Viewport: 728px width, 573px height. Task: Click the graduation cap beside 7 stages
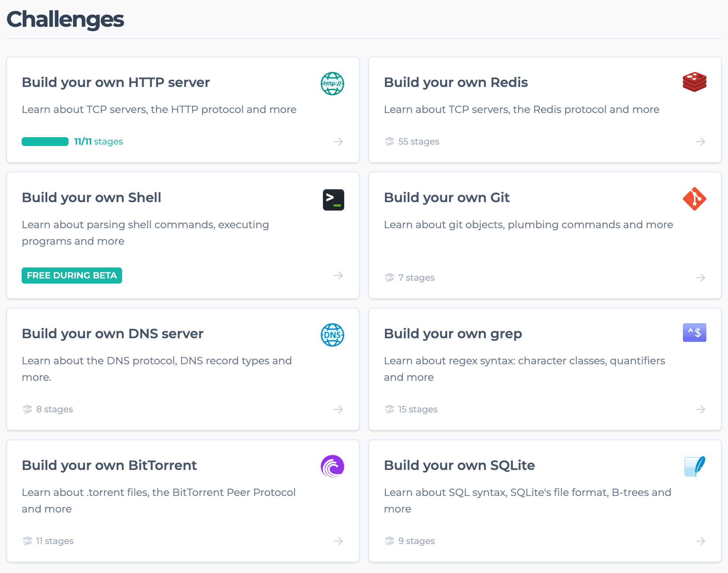[389, 277]
